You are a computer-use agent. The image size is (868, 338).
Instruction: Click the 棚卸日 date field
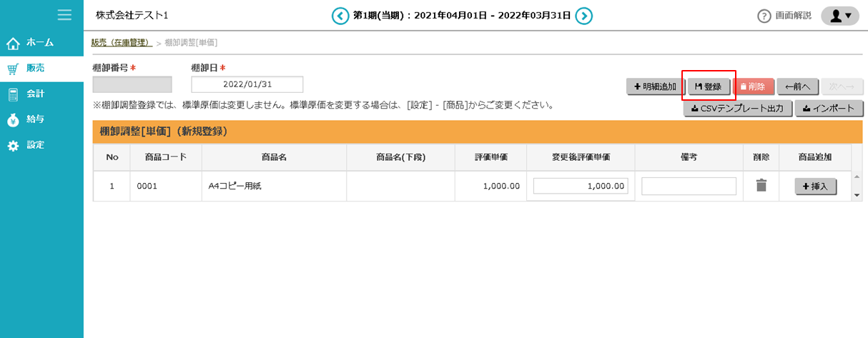point(247,84)
